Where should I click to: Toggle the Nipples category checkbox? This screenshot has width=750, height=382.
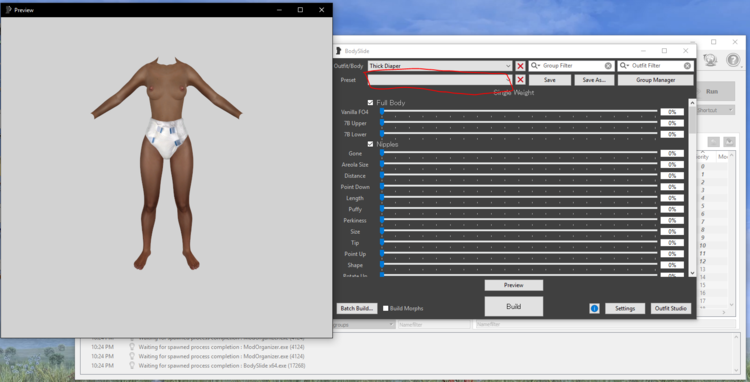(370, 144)
